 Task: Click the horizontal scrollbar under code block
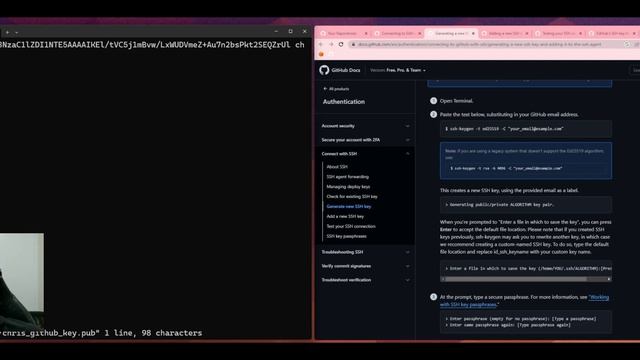pos(516,279)
